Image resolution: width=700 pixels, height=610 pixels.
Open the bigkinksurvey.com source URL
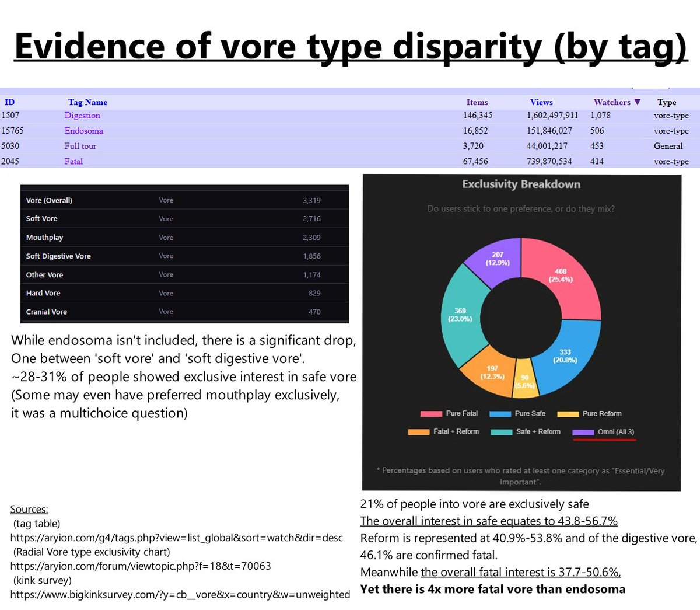pyautogui.click(x=180, y=595)
